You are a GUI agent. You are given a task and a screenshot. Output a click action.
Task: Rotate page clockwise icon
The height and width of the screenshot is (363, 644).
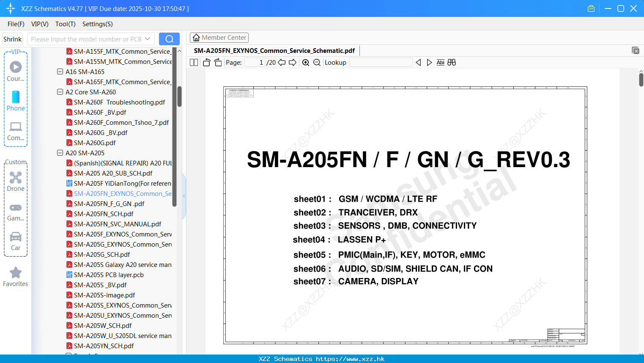coord(218,63)
